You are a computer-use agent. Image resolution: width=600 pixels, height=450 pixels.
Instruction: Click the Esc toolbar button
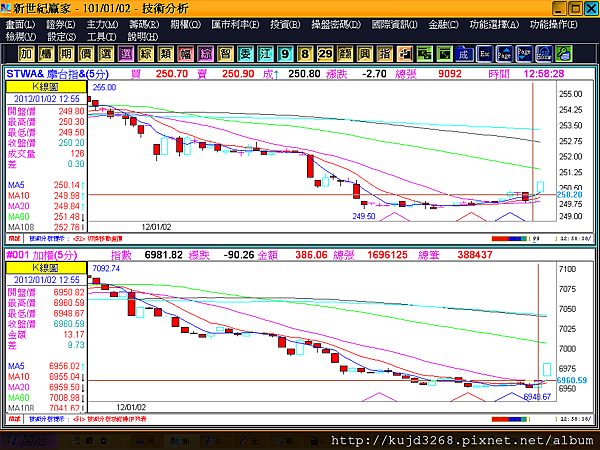tap(484, 54)
